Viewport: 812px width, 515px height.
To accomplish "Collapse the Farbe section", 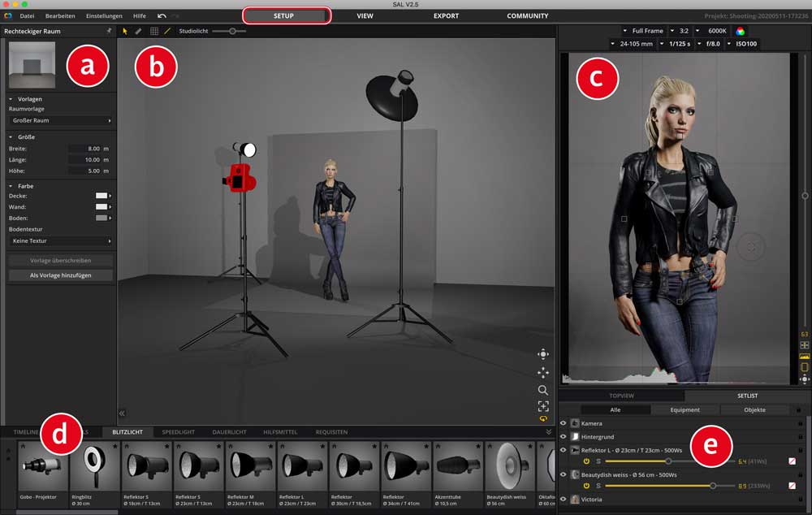I will 11,186.
